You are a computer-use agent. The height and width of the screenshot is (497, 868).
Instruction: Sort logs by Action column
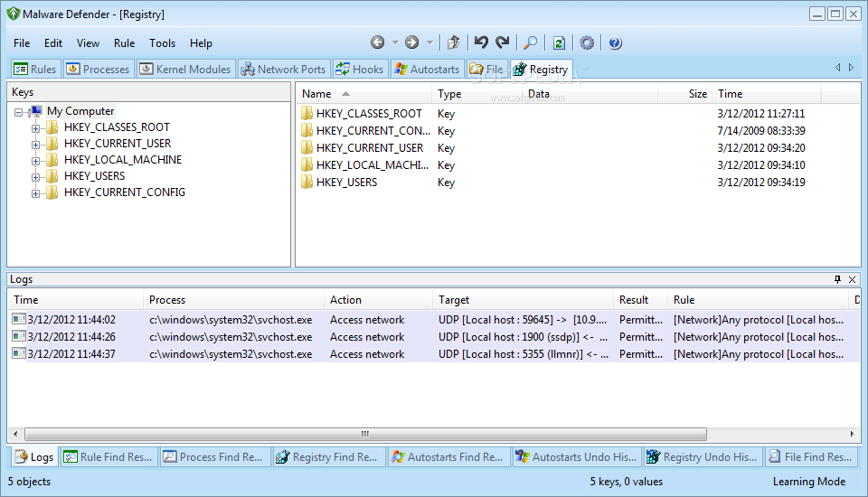click(x=379, y=300)
